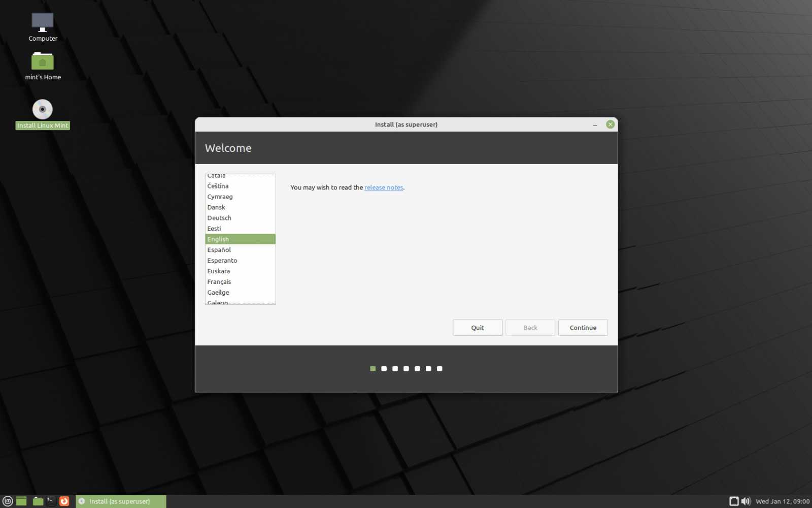
Task: Select Deutsch language
Action: [x=241, y=218]
